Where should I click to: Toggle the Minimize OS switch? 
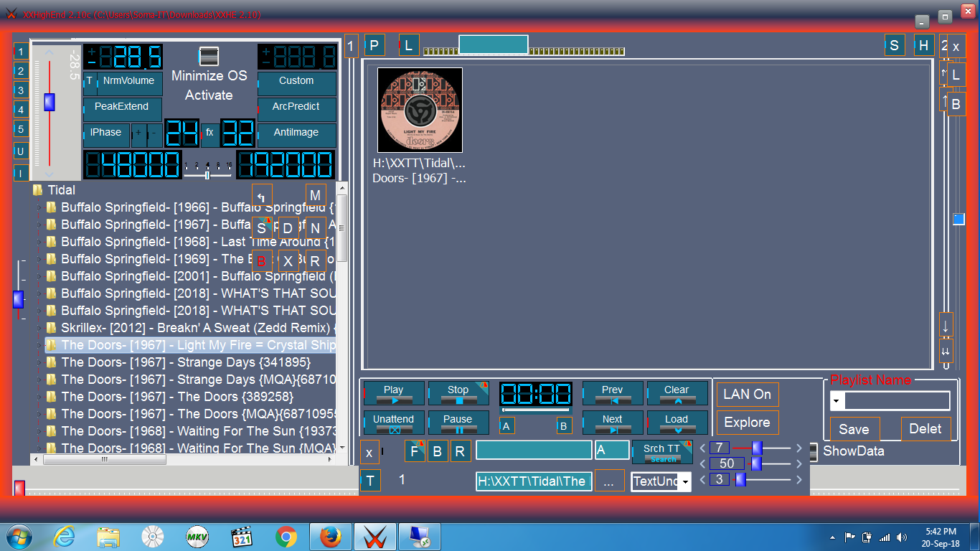[209, 57]
